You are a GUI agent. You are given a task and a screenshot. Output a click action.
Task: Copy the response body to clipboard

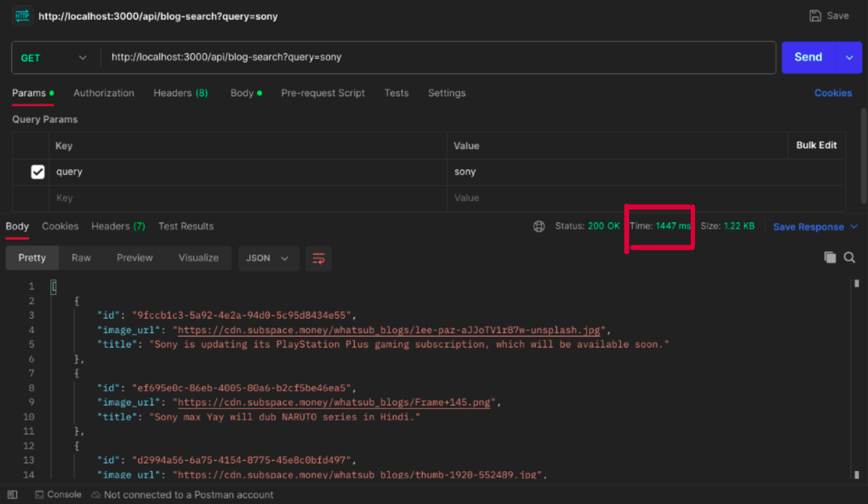click(830, 257)
